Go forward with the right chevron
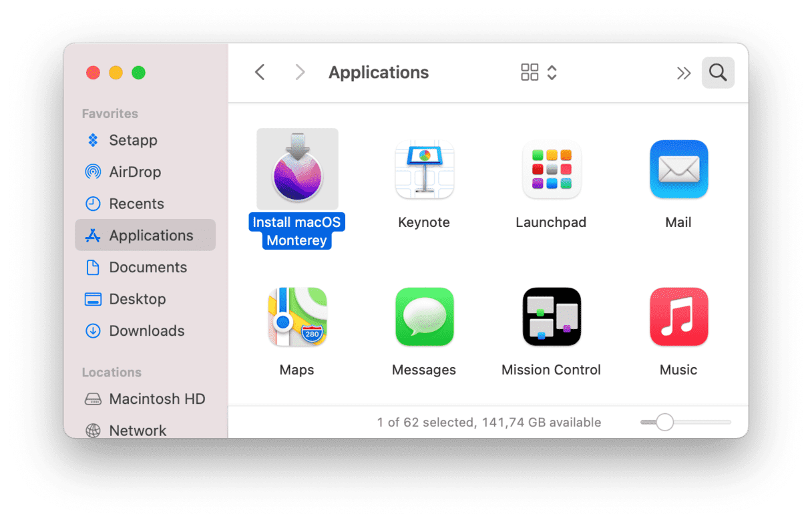812x522 pixels. point(300,73)
